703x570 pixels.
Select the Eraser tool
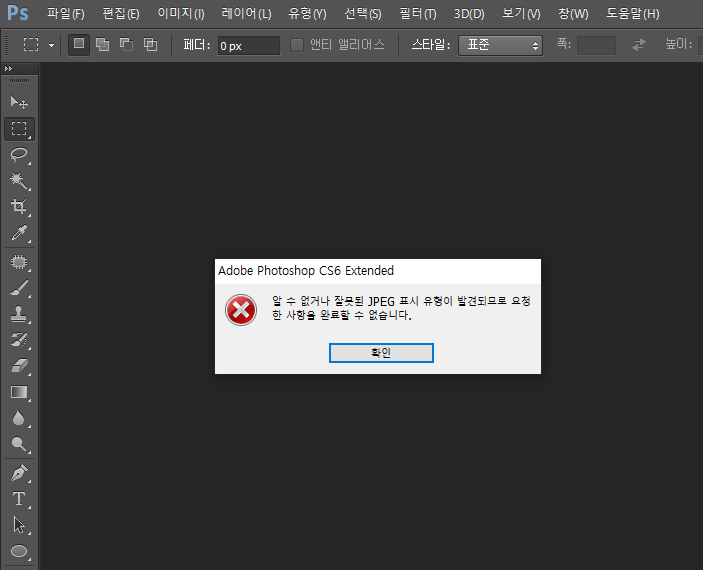coord(19,366)
